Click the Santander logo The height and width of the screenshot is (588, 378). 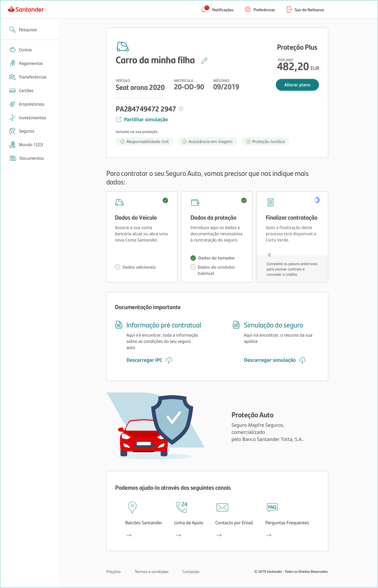pos(26,9)
